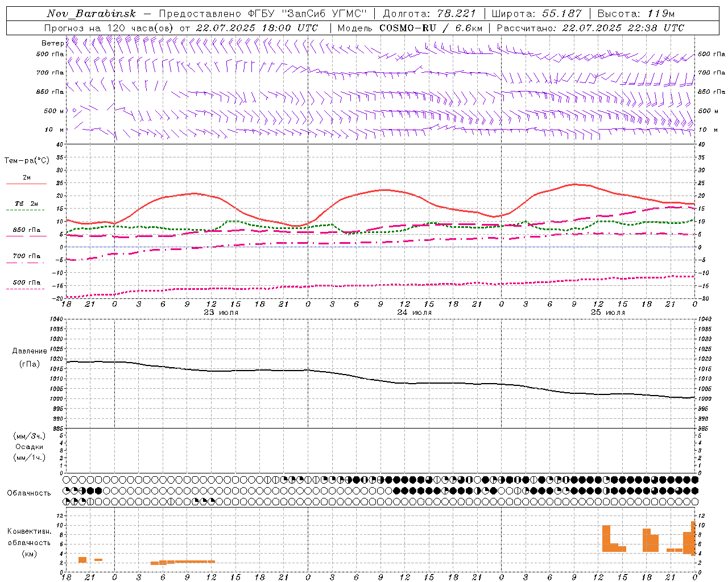Image resolution: width=728 pixels, height=582 pixels.
Task: Select the "ЗапСиб УГМС" provider text
Action: pyautogui.click(x=323, y=14)
